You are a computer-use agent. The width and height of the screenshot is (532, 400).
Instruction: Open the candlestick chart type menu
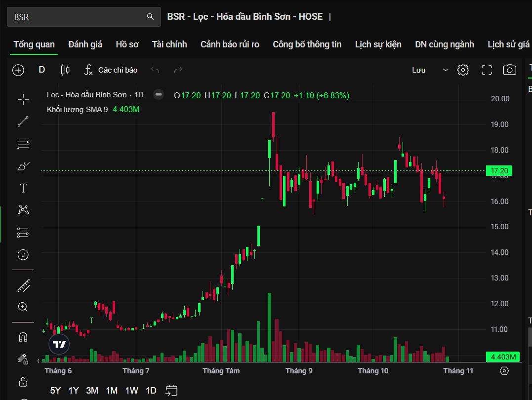pyautogui.click(x=65, y=70)
